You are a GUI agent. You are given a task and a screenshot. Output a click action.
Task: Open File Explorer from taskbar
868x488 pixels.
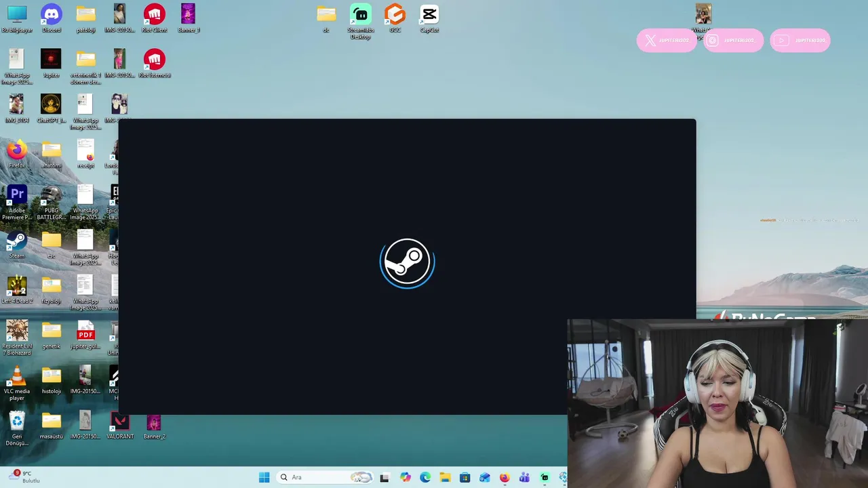click(445, 477)
